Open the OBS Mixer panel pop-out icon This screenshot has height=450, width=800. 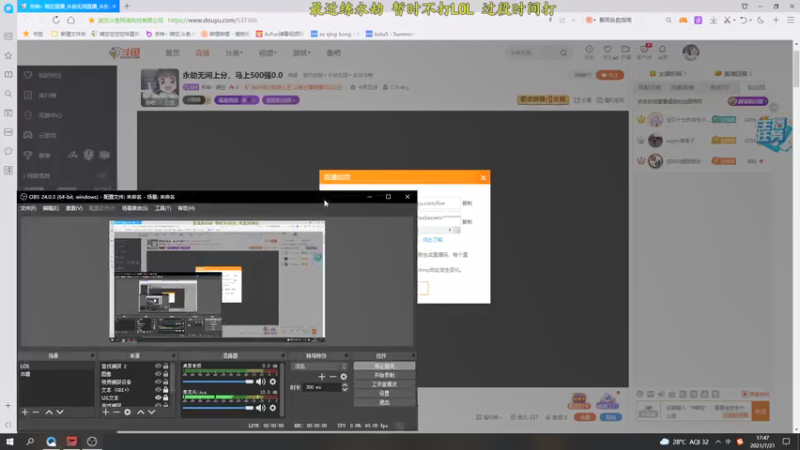pyautogui.click(x=283, y=356)
